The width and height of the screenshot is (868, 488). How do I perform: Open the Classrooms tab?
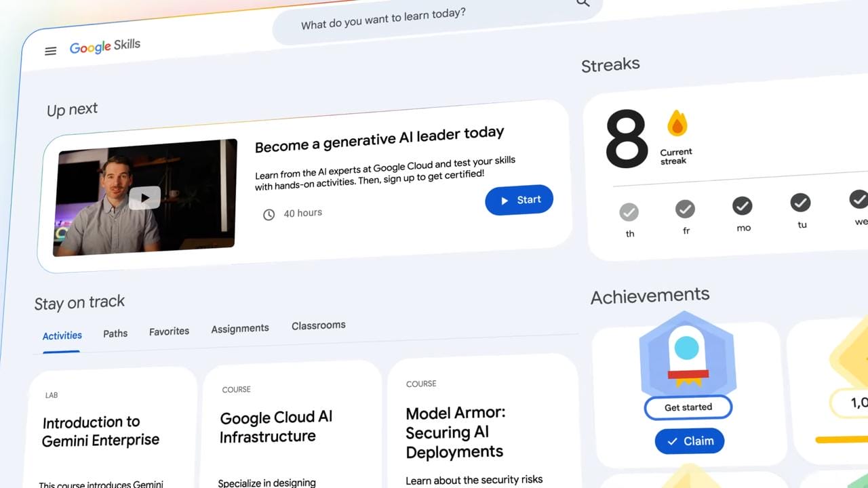[x=319, y=325]
